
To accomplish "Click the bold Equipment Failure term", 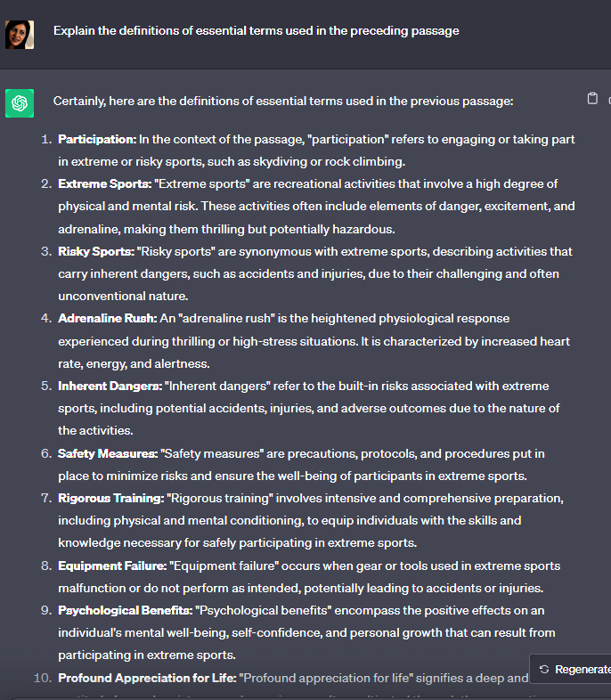I will [x=112, y=566].
